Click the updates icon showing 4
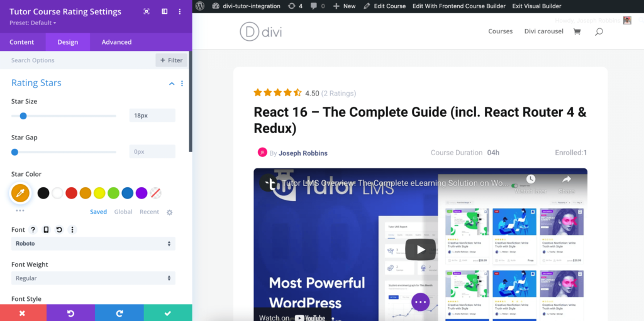The width and height of the screenshot is (644, 321). point(296,6)
